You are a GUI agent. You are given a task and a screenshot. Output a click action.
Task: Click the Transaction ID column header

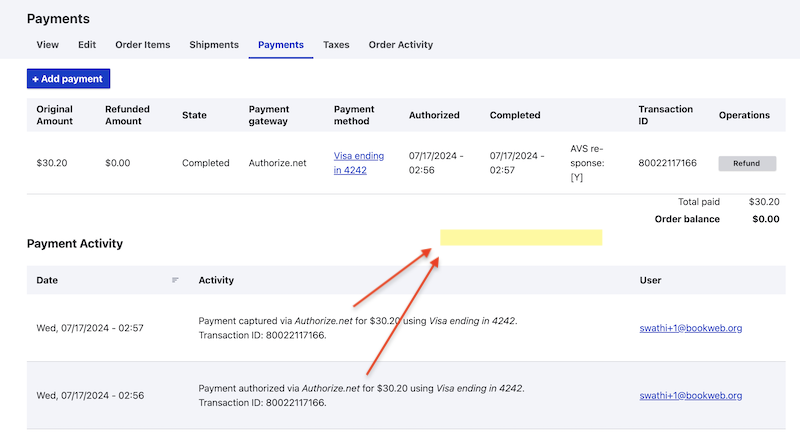665,115
